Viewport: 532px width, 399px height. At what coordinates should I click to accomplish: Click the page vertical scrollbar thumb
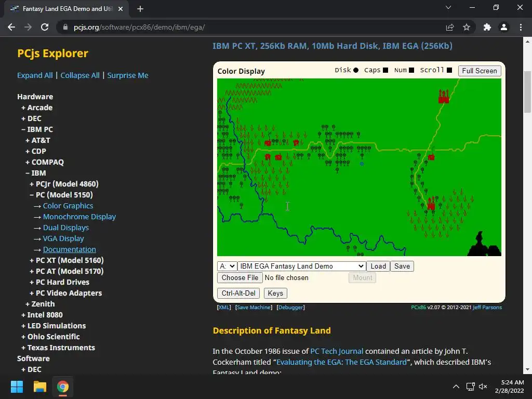527,91
